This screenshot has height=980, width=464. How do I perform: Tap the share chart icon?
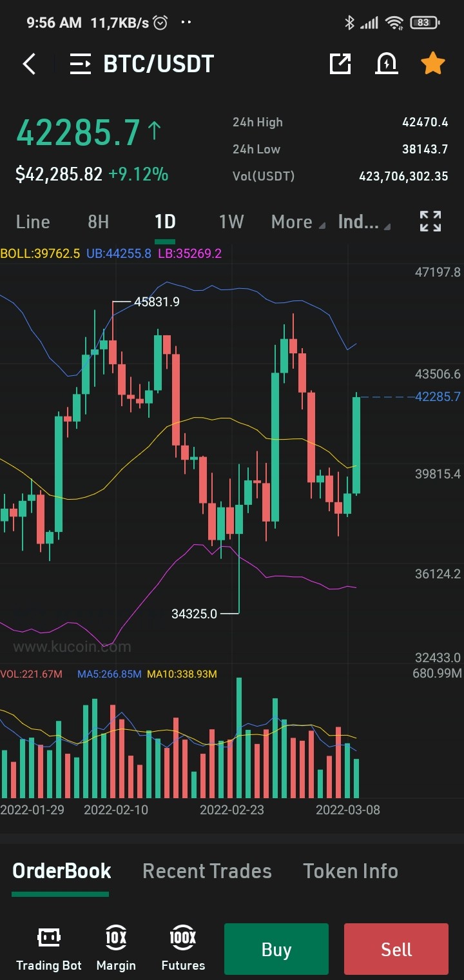point(340,63)
